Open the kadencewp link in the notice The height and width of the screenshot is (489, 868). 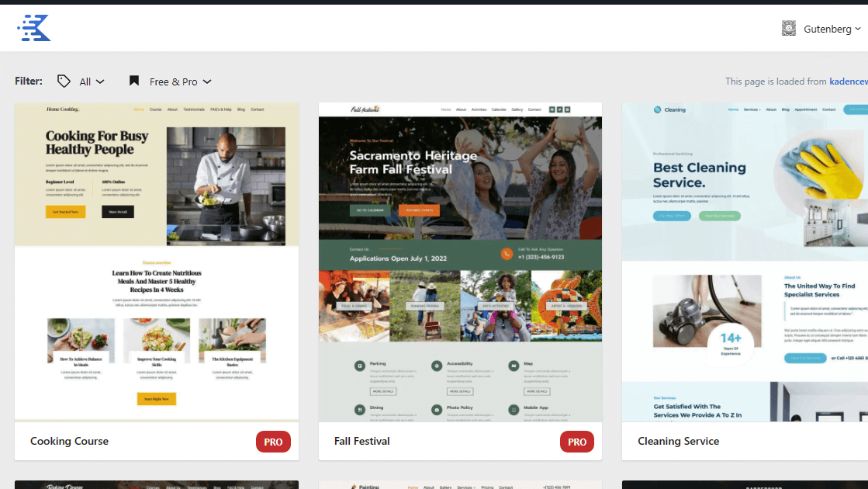(848, 81)
